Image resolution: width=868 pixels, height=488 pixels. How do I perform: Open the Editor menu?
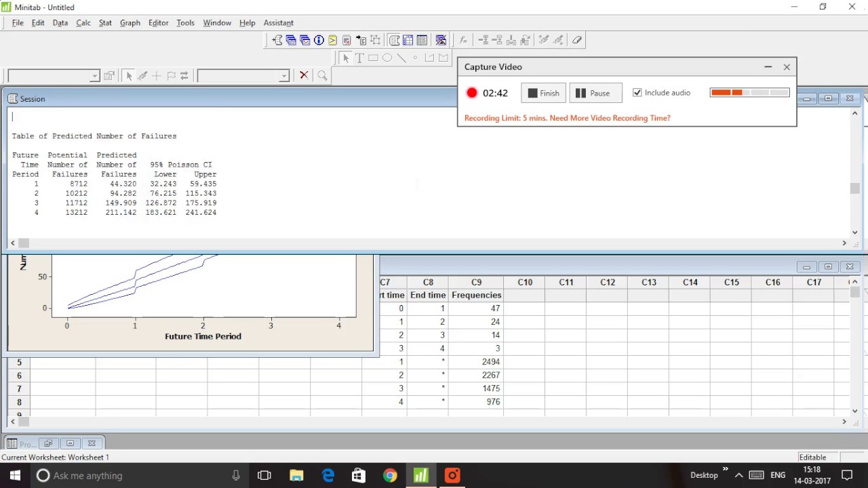click(x=158, y=22)
